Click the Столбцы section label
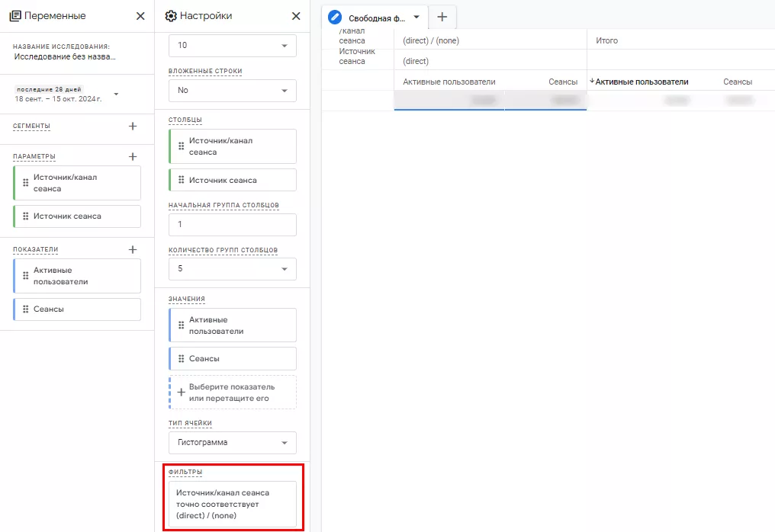The height and width of the screenshot is (532, 775). [x=185, y=120]
